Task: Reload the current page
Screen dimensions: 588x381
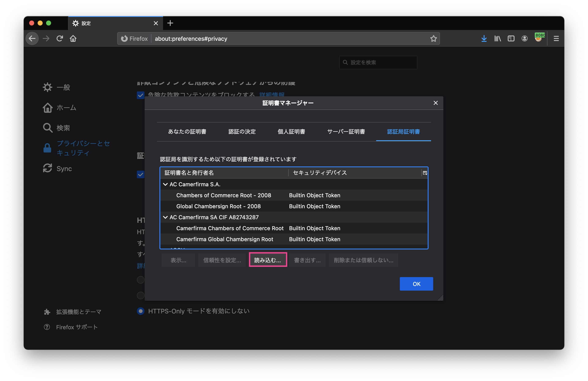Action: coord(60,39)
